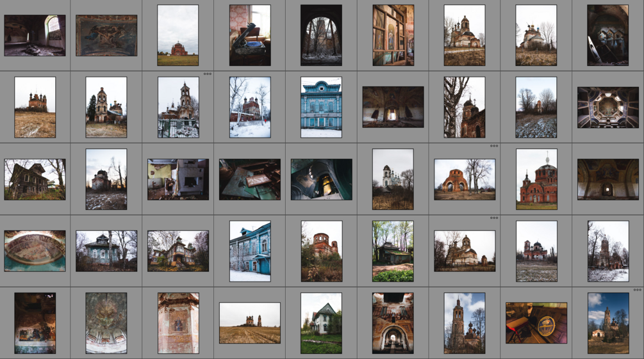The width and height of the screenshot is (644, 359).
Task: Select the wooden hut in green forest photo
Action: pyautogui.click(x=393, y=251)
